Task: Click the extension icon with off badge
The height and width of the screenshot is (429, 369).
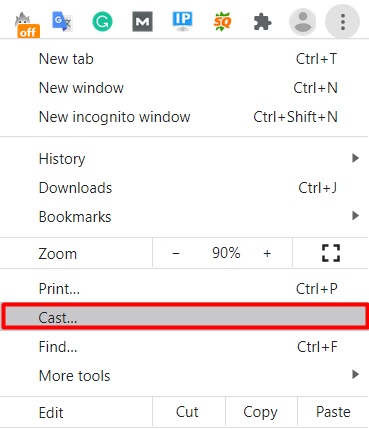Action: click(27, 24)
